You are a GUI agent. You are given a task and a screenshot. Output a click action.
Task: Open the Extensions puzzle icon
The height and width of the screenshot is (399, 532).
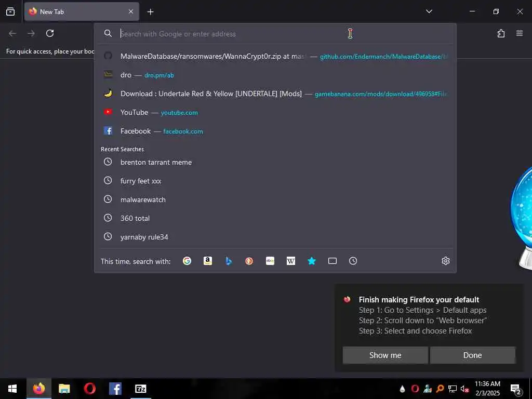(x=501, y=33)
